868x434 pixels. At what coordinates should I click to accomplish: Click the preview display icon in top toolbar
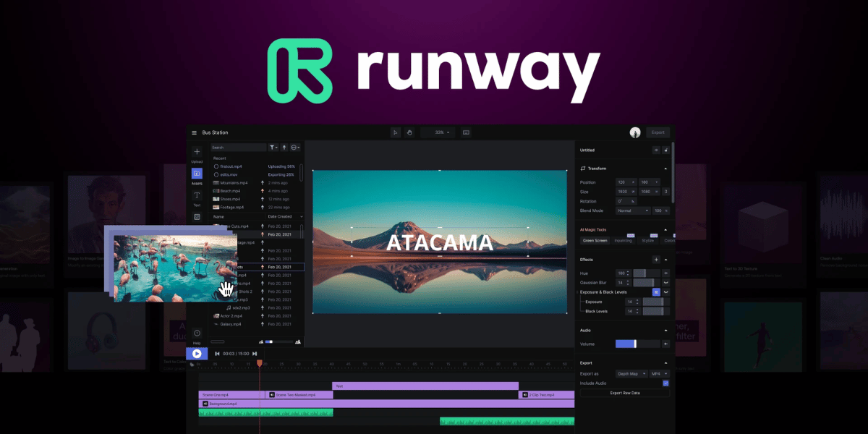coord(466,132)
